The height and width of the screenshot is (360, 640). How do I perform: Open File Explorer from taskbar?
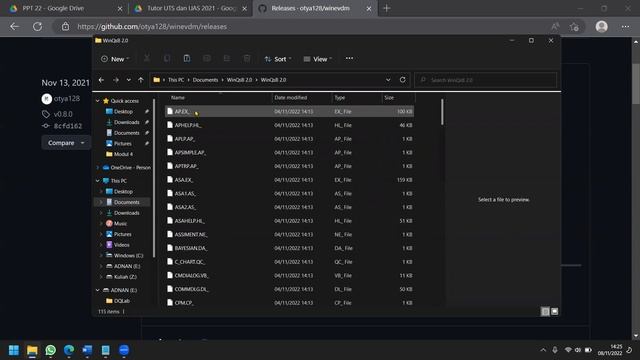[32, 350]
